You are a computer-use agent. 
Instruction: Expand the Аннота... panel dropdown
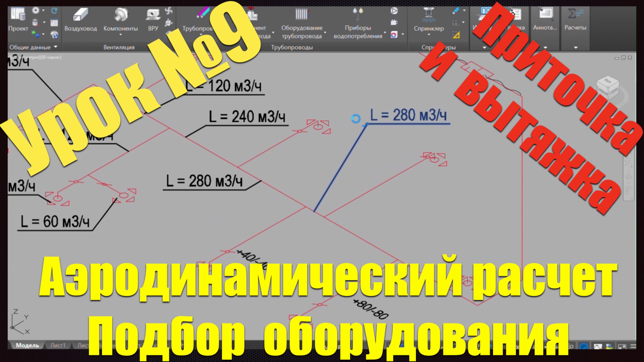tap(545, 47)
